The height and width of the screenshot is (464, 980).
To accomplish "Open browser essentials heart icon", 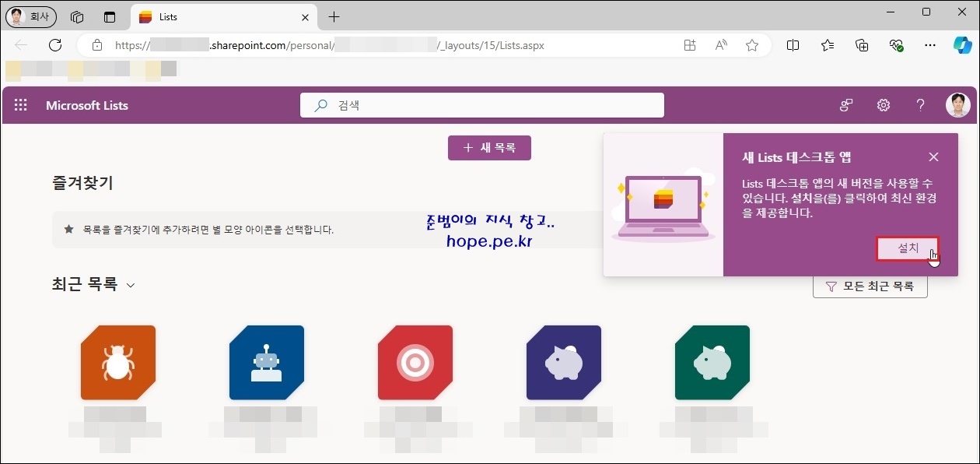I will (896, 45).
